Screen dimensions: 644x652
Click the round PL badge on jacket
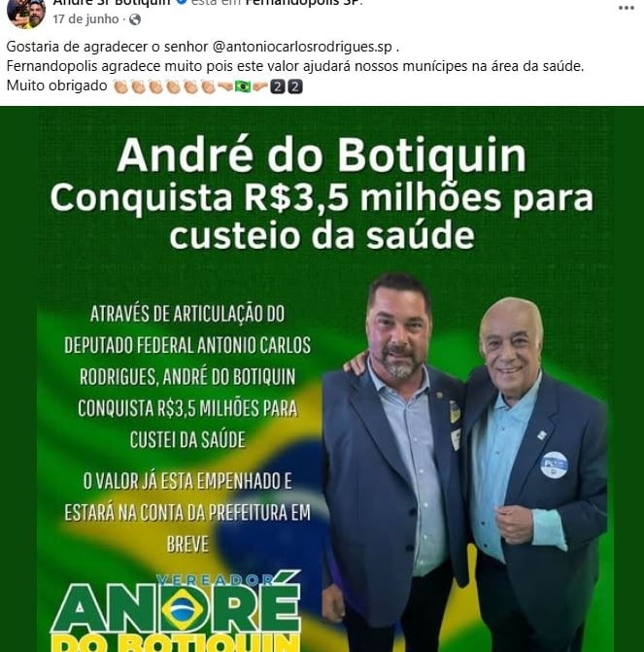click(x=554, y=464)
